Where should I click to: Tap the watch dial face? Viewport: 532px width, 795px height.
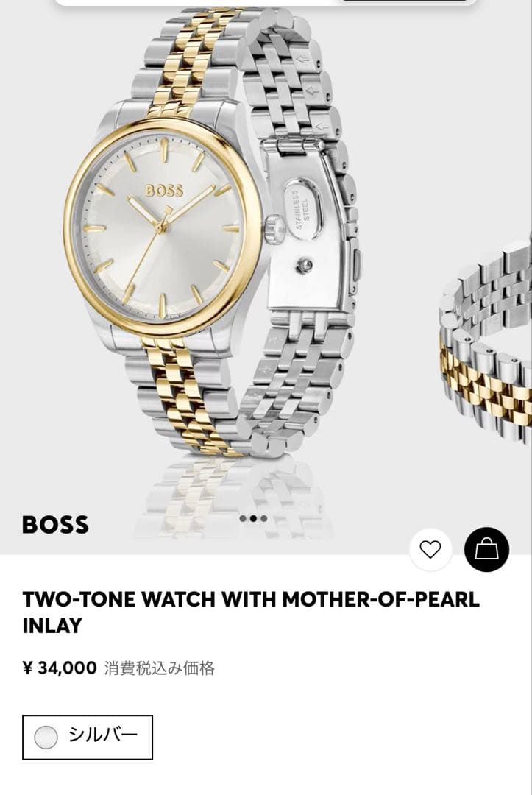pos(161,228)
